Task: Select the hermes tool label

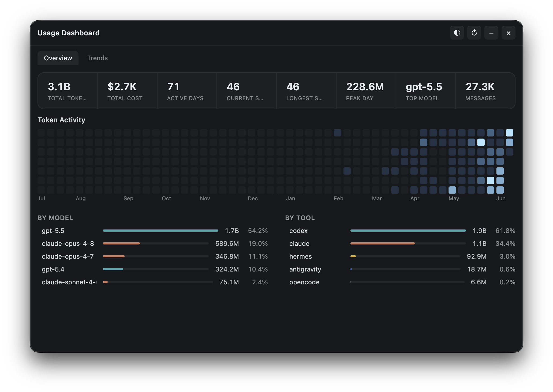Action: (300, 256)
